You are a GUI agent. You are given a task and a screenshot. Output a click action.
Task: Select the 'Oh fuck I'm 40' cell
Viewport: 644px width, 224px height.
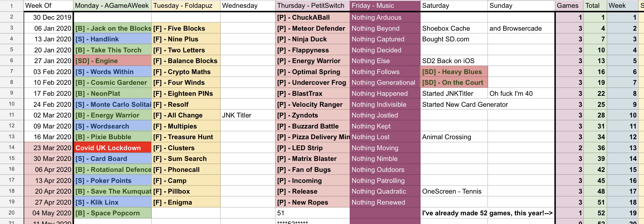[521, 93]
